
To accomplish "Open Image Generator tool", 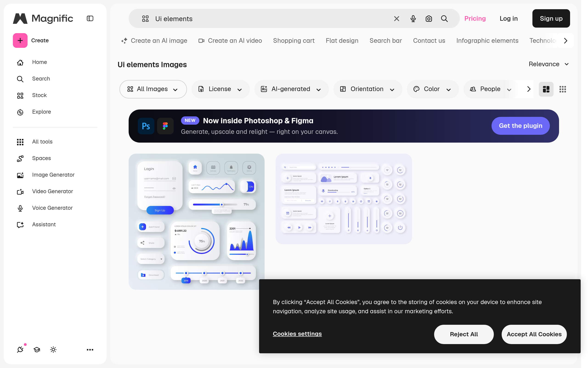I will point(45,175).
